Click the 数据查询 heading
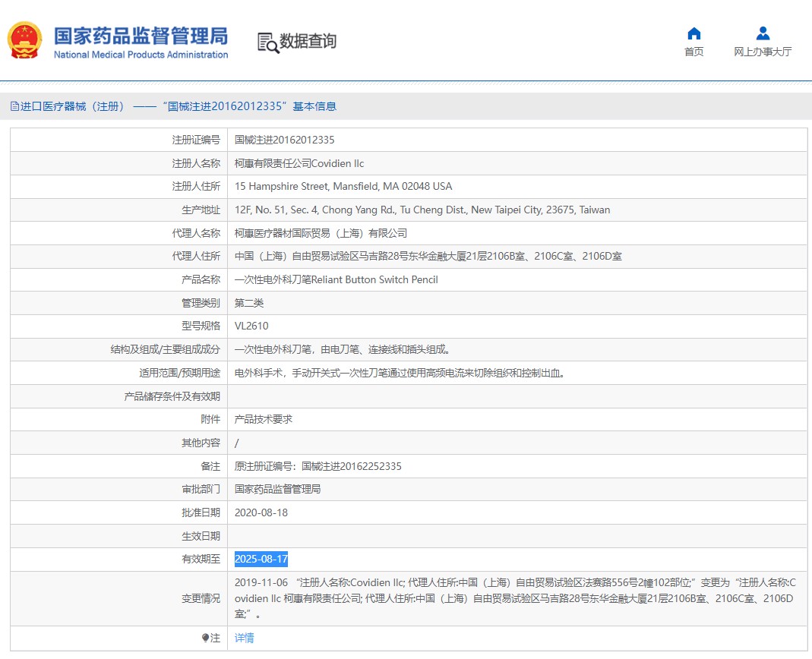This screenshot has width=812, height=659. 308,42
